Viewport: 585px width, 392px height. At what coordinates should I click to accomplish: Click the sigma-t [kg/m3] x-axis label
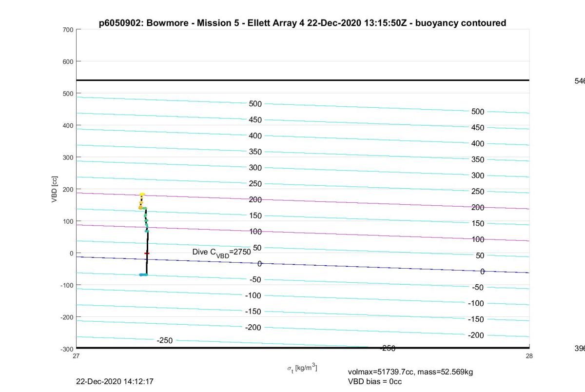tap(302, 368)
